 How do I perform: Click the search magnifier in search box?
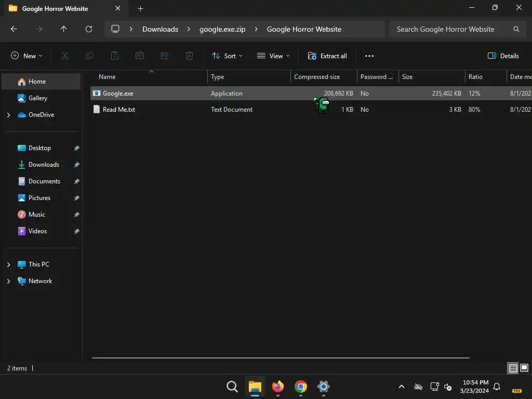[x=516, y=29]
